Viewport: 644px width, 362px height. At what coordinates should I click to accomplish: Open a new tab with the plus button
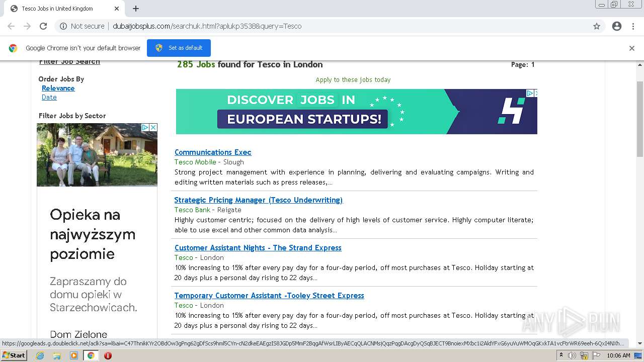pos(136,9)
